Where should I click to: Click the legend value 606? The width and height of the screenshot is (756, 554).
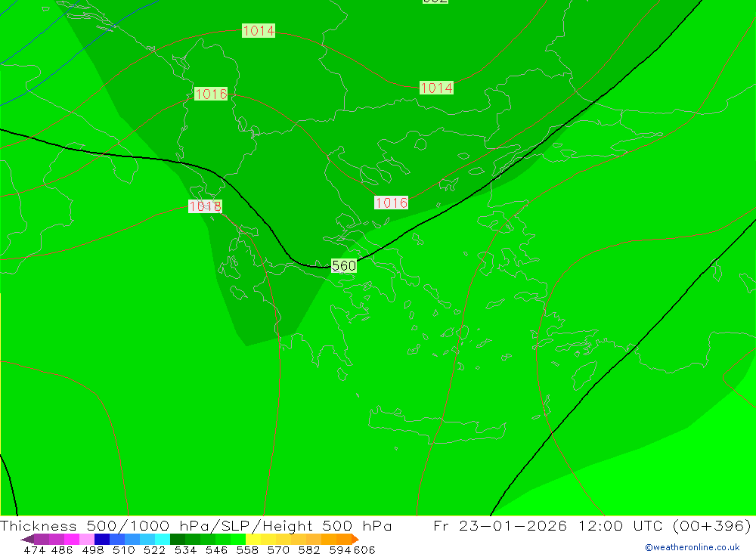point(364,550)
